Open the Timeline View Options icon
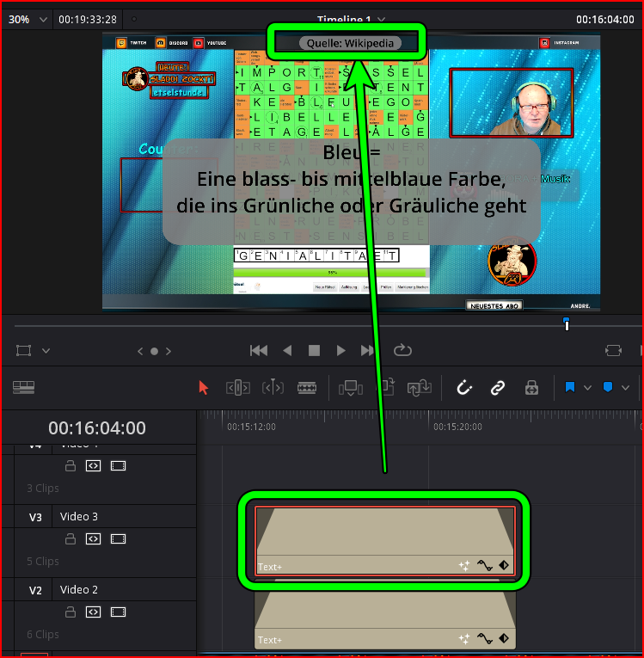 point(23,388)
